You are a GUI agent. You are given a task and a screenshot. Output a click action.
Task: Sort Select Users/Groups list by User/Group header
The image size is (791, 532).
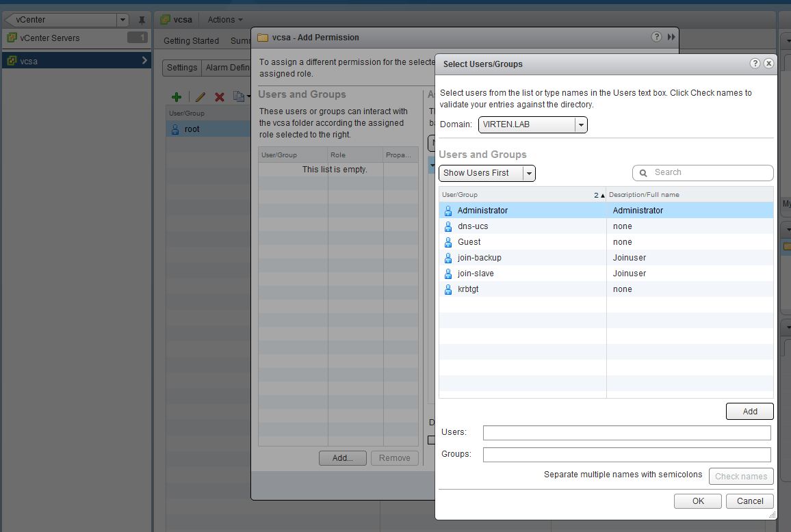pyautogui.click(x=523, y=195)
